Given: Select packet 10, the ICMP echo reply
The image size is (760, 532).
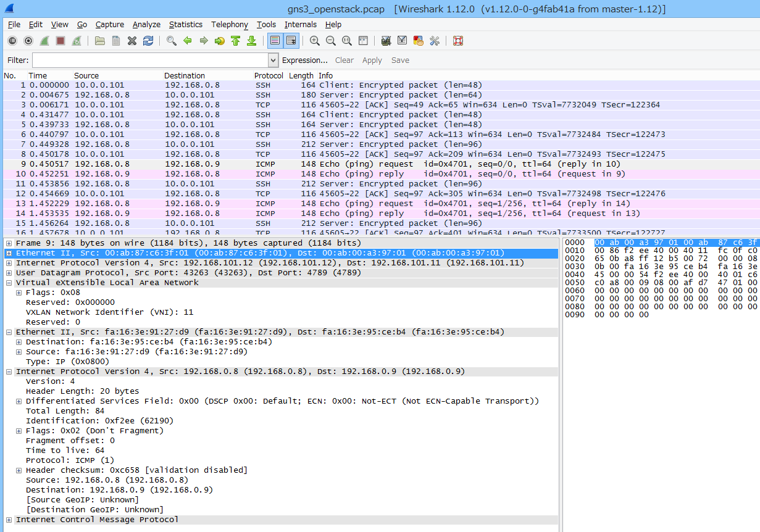Looking at the screenshot, I should pyautogui.click(x=185, y=173).
